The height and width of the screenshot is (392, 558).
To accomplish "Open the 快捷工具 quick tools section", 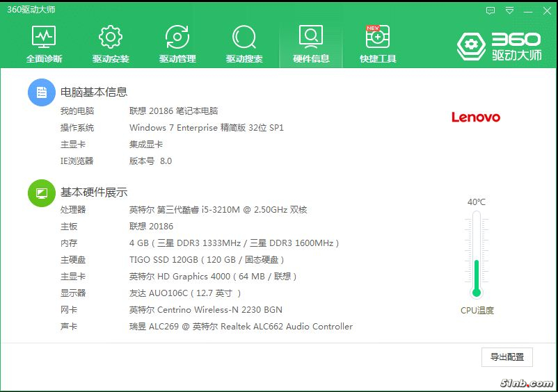I will click(378, 44).
